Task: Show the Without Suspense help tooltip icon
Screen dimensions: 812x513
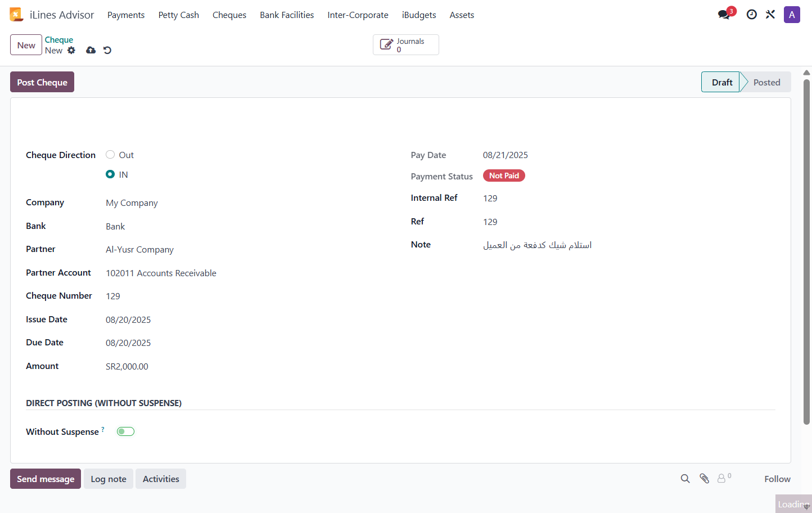Action: pyautogui.click(x=103, y=429)
